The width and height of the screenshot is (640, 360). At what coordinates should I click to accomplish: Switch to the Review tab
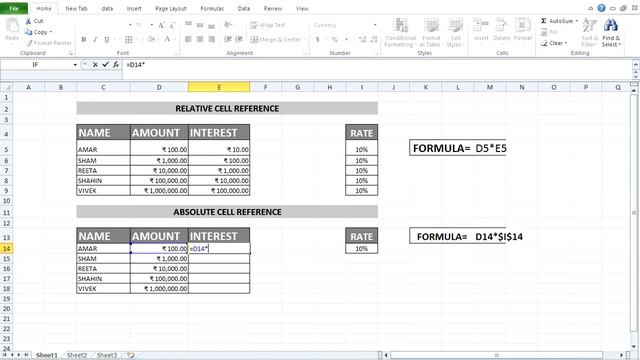(273, 9)
